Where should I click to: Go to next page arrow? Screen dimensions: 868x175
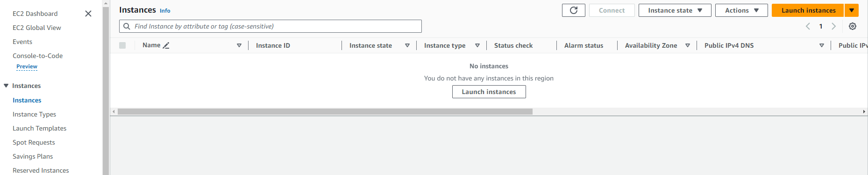(833, 26)
